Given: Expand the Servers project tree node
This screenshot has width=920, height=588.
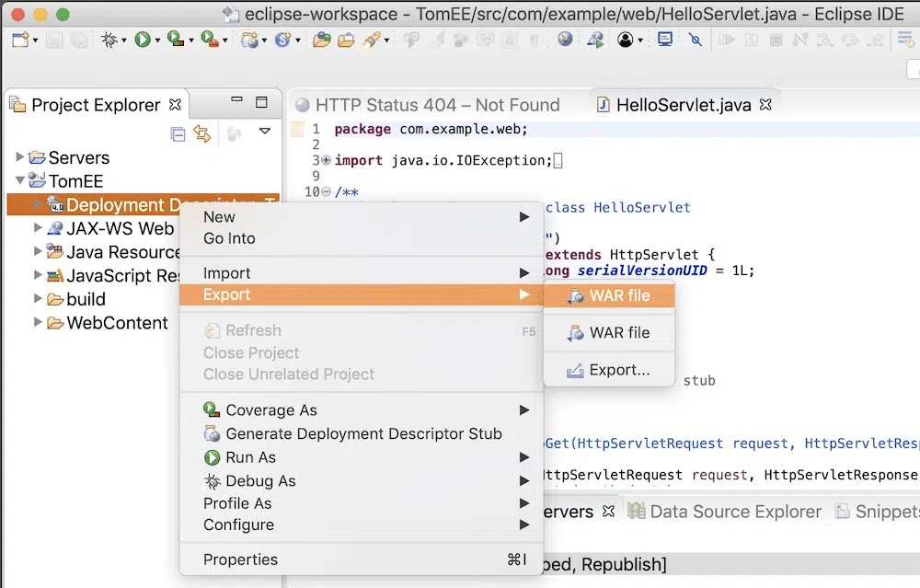Looking at the screenshot, I should (20, 157).
